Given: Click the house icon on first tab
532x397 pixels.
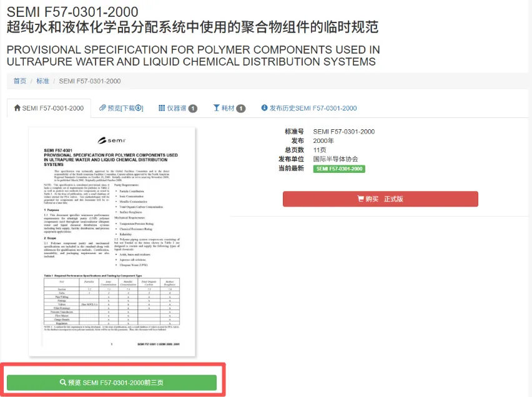Looking at the screenshot, I should coord(17,108).
